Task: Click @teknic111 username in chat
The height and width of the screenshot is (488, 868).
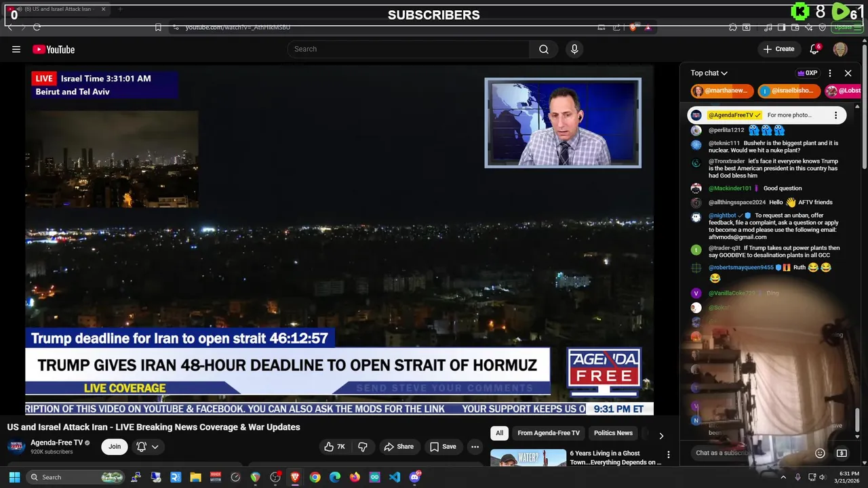Action: tap(724, 143)
